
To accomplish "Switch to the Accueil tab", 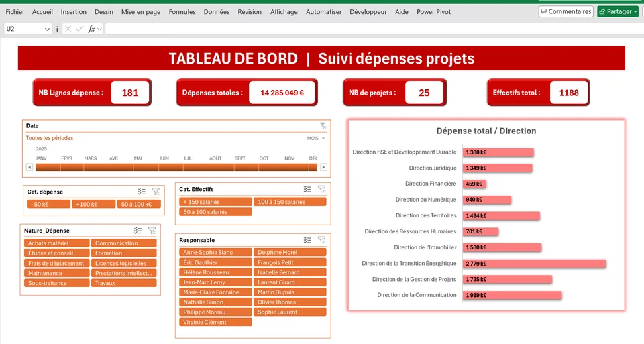I will [x=42, y=12].
